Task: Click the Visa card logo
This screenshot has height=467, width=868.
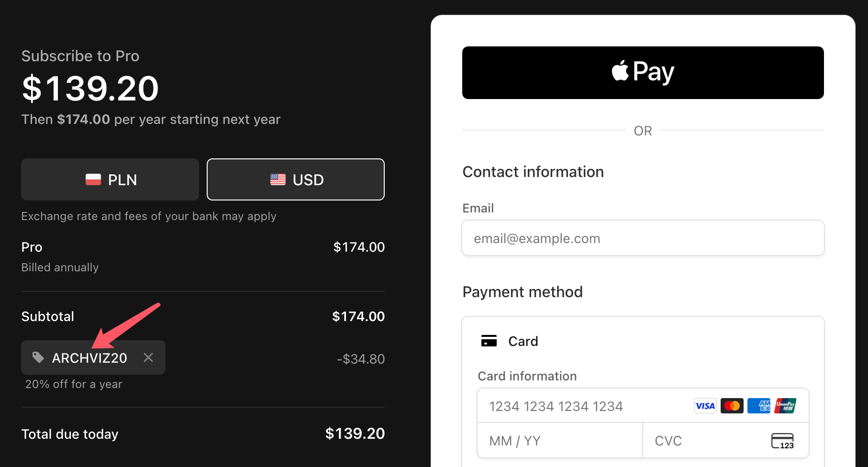Action: 705,406
